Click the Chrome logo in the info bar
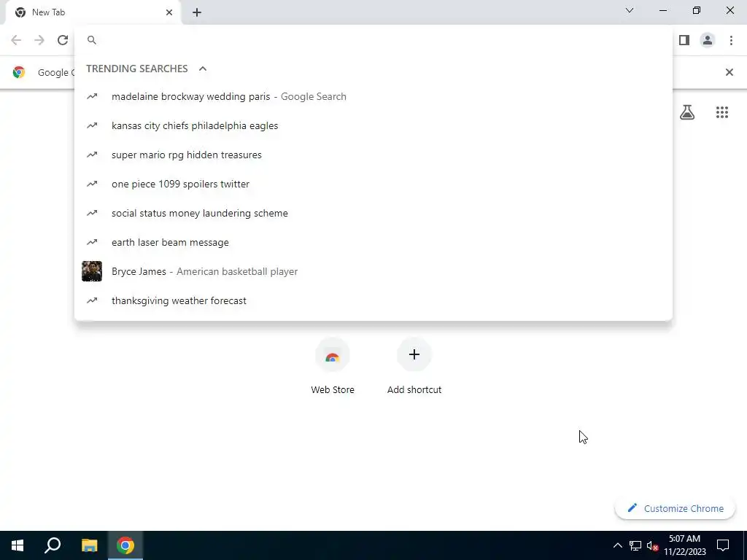The height and width of the screenshot is (560, 747). 19,72
